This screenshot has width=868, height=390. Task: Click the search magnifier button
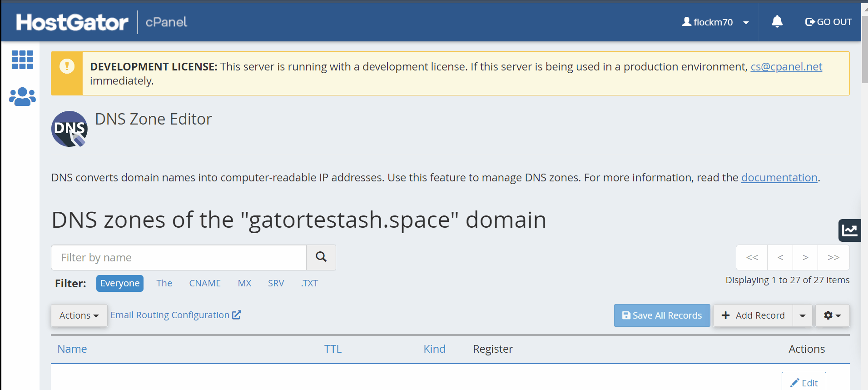coord(321,257)
